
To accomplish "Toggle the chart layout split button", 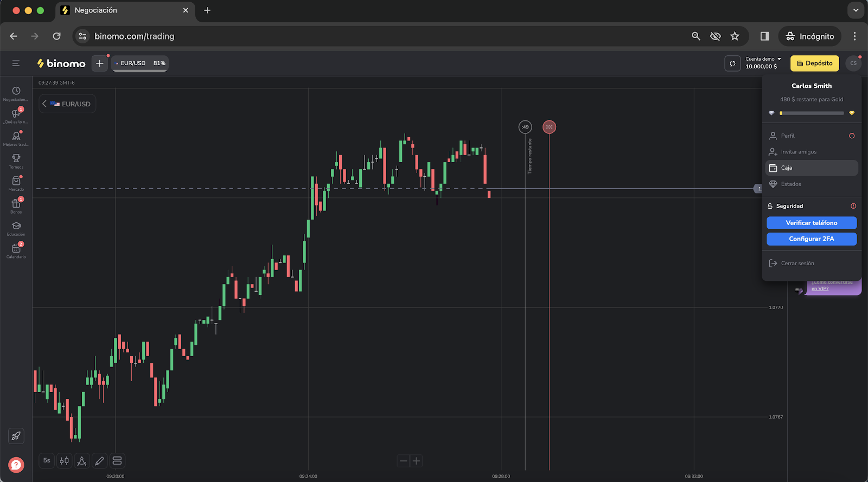I will coord(117,461).
